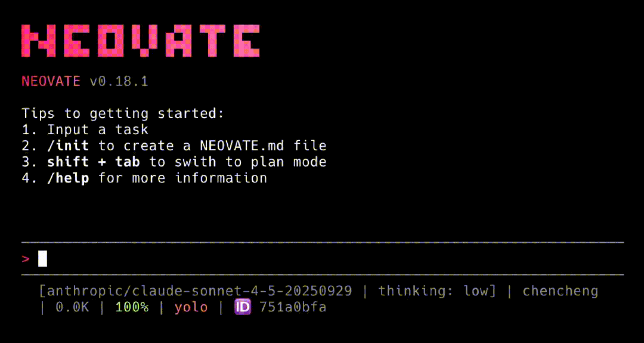Click the green 100% context indicator

[132, 307]
